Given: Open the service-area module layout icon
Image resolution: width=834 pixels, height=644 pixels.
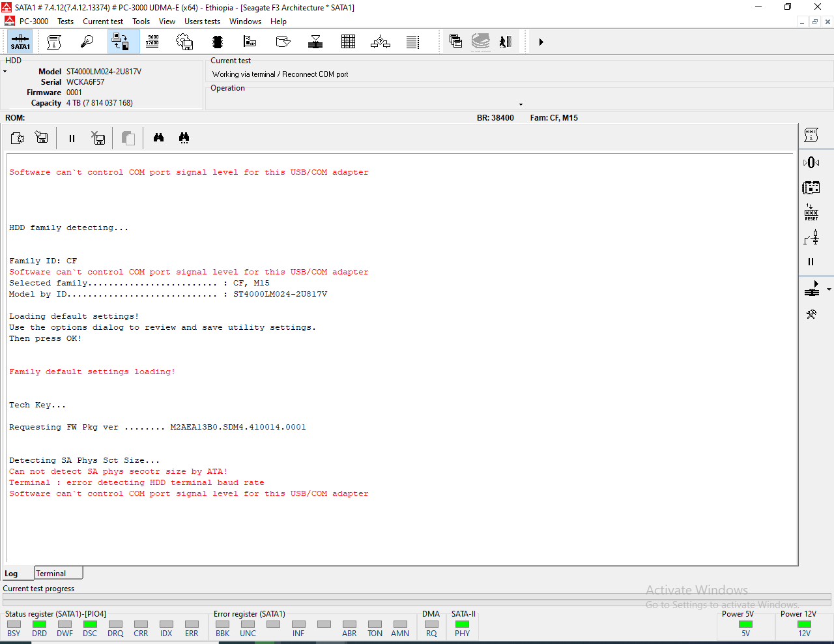Looking at the screenshot, I should coord(250,42).
